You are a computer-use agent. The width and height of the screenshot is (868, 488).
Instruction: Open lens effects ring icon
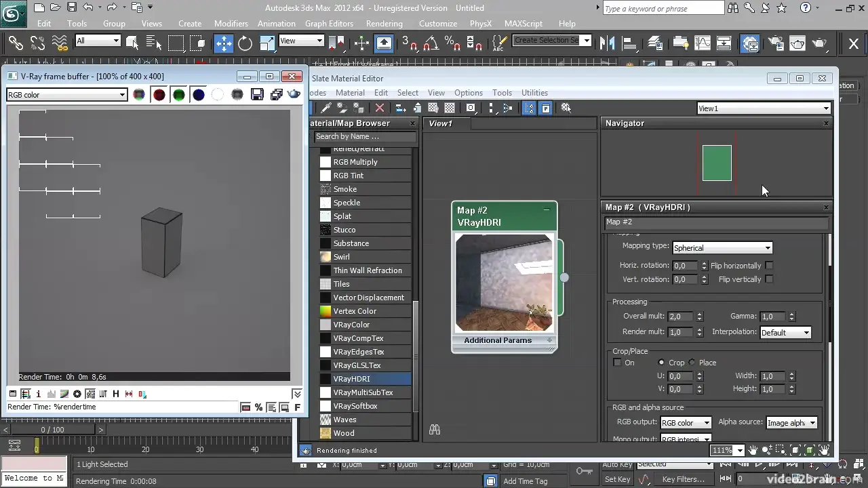tap(77, 394)
